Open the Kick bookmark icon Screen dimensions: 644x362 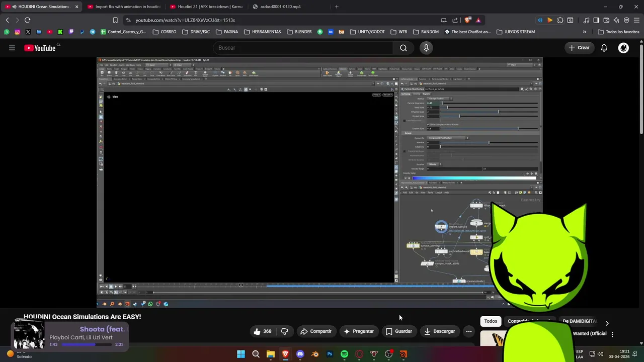pos(60,32)
